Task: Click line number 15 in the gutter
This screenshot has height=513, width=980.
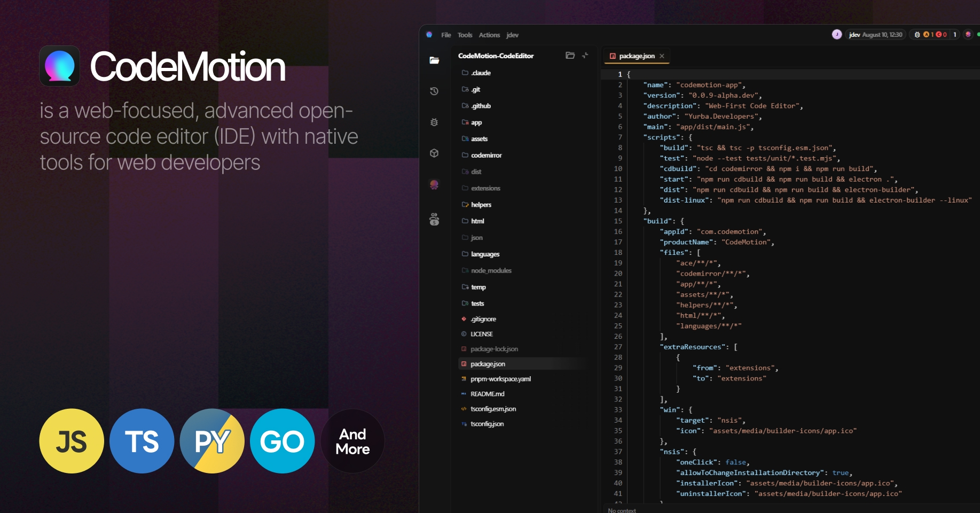Action: tap(618, 221)
